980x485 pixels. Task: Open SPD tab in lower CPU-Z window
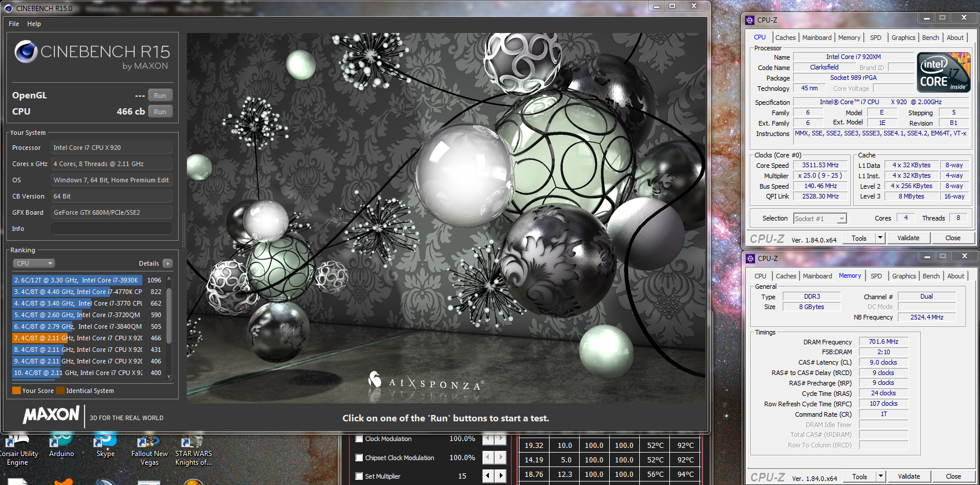pos(876,276)
